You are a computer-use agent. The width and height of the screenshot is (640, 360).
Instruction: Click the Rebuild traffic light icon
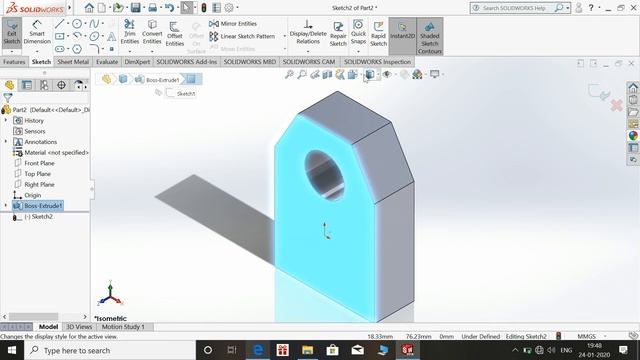(x=204, y=8)
